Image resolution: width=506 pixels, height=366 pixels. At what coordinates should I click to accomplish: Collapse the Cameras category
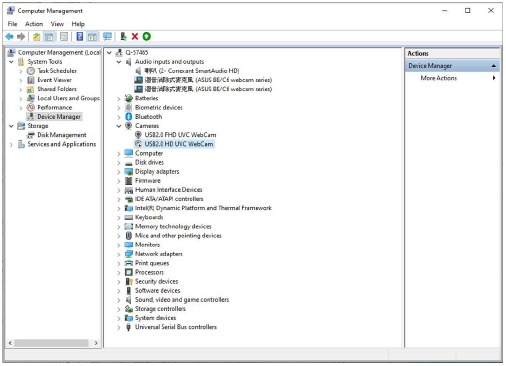[119, 126]
